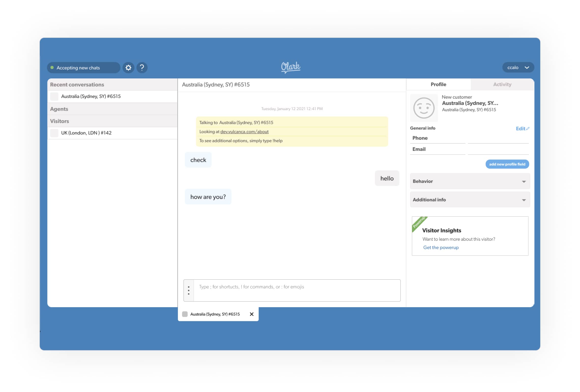Open the ccalo account dropdown
Image resolution: width=580 pixels, height=392 pixels.
[518, 67]
